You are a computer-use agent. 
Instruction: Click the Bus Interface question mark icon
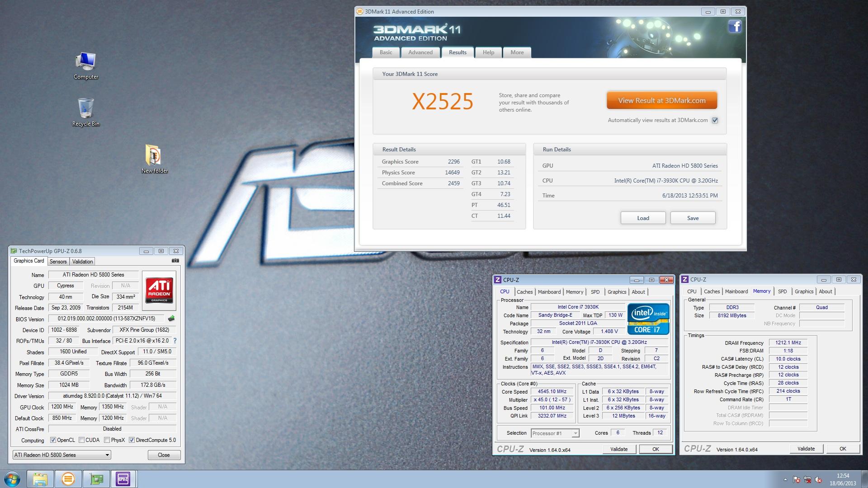tap(175, 341)
